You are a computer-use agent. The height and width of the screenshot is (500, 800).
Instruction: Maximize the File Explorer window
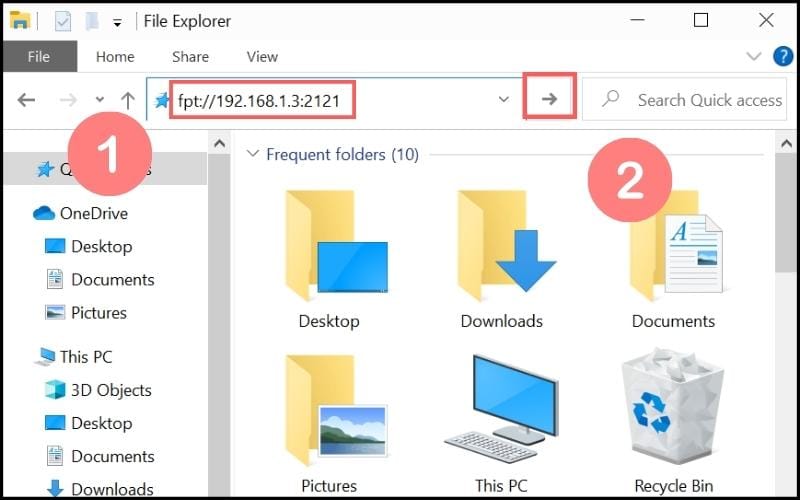coord(701,20)
